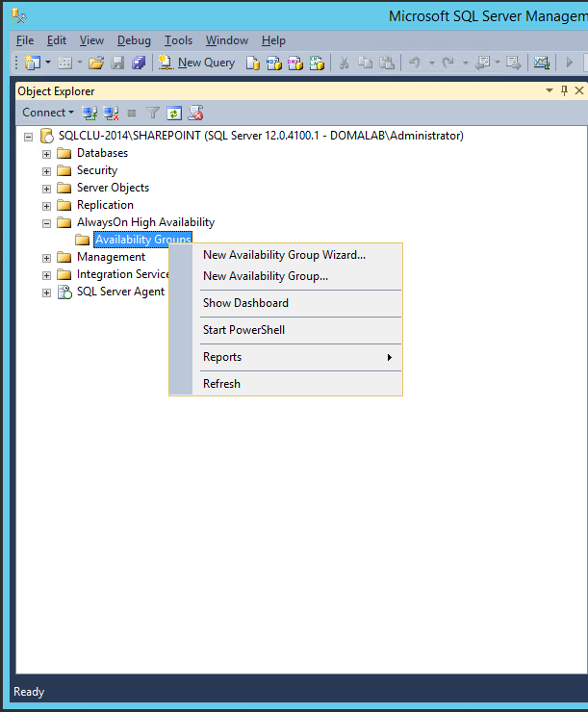Open the Undo history dropdown arrow

[x=432, y=63]
